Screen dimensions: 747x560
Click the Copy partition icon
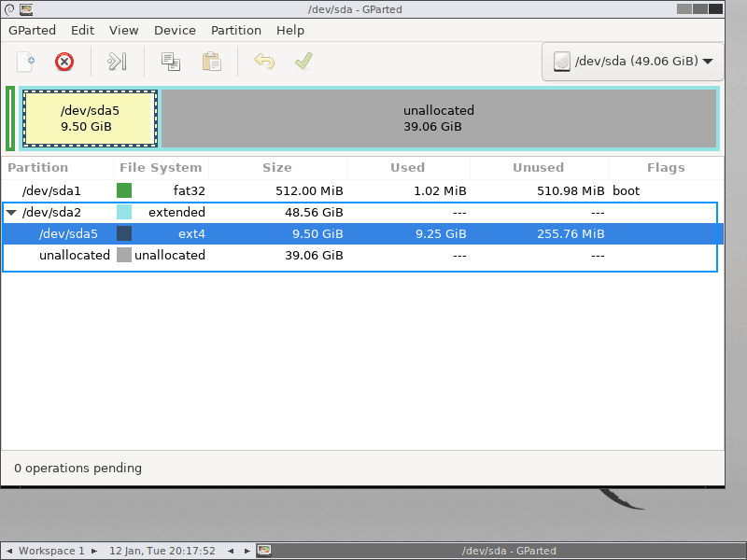(170, 63)
